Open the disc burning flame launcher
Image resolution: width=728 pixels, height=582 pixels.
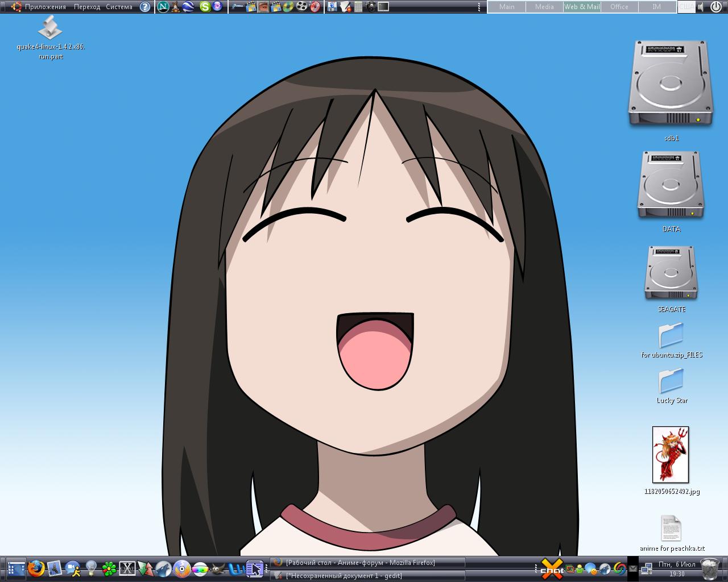182,568
